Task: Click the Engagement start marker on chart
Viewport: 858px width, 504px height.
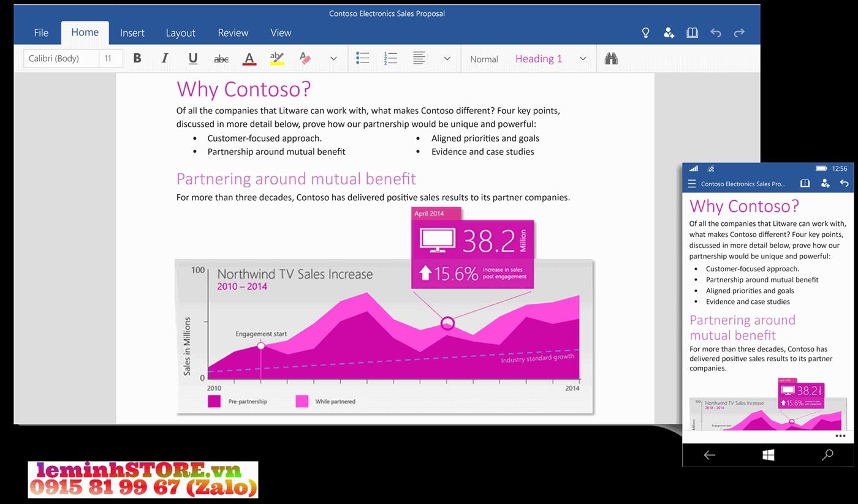Action: [261, 346]
